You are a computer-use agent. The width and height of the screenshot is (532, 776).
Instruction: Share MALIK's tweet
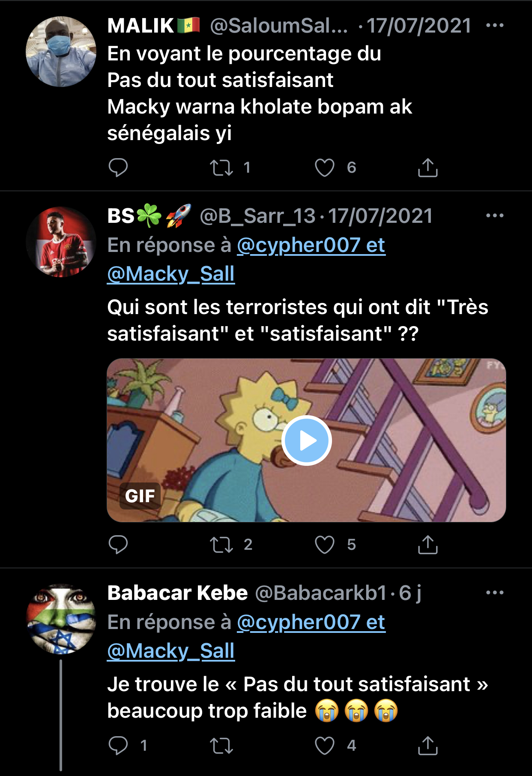click(x=427, y=168)
